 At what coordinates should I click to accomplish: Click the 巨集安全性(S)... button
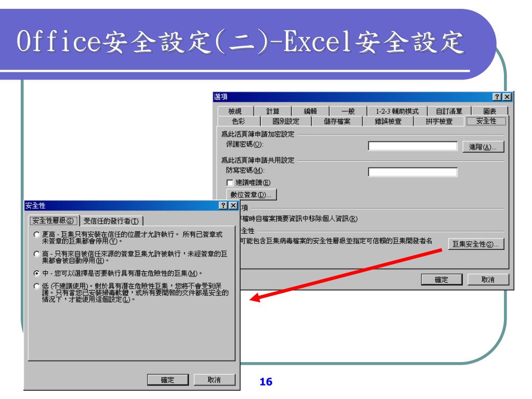[x=476, y=244]
